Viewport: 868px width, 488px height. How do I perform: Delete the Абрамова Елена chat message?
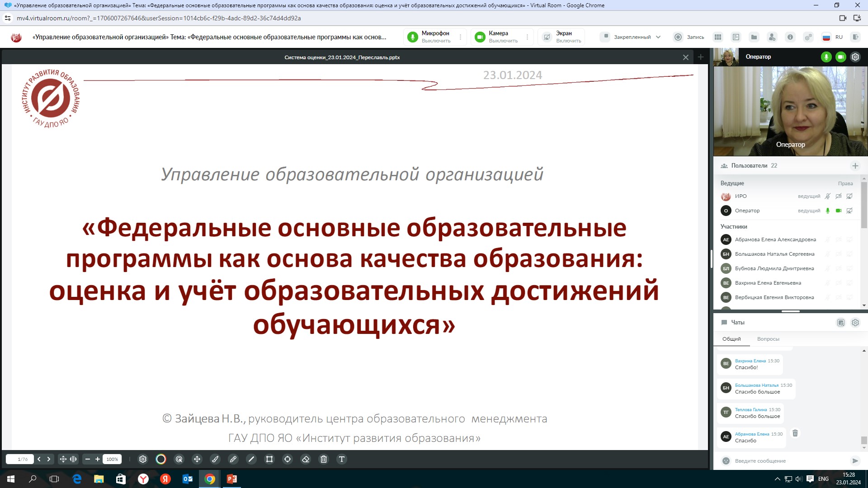click(x=795, y=433)
